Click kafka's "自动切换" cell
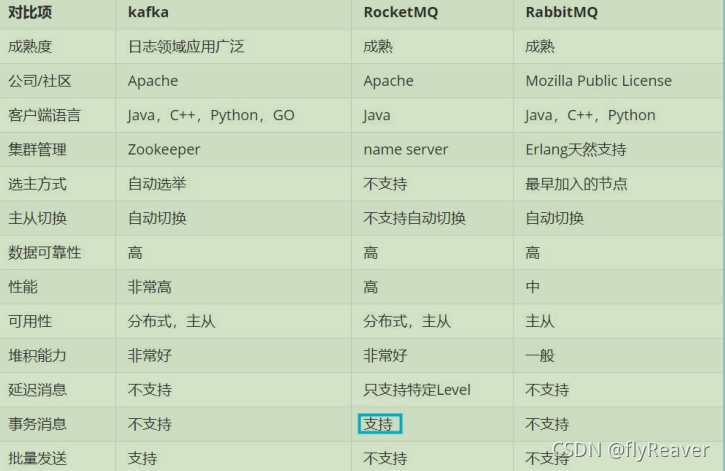 (157, 218)
